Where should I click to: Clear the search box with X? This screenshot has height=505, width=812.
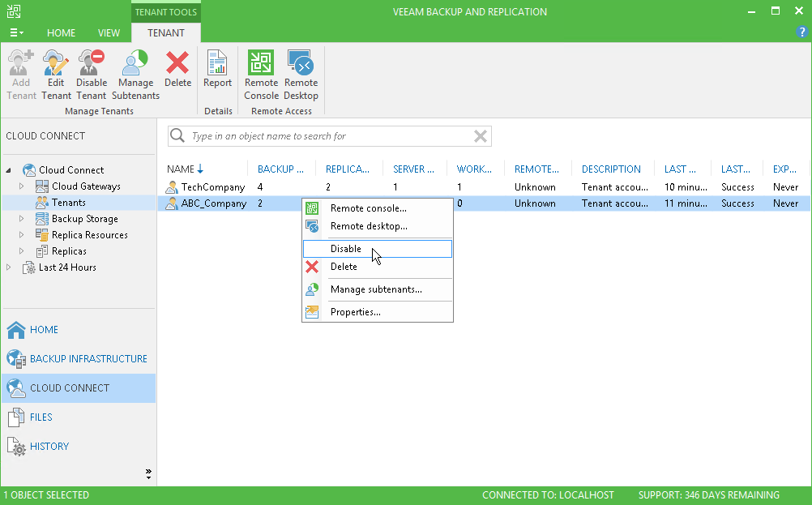480,135
